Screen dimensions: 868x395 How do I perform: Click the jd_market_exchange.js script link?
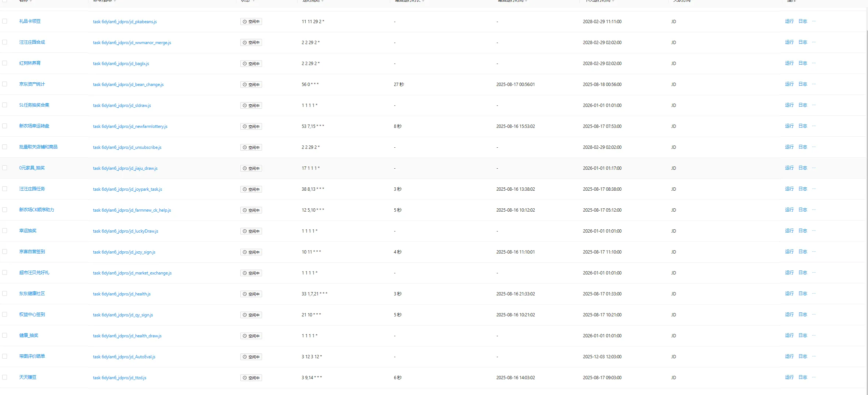[x=132, y=273]
